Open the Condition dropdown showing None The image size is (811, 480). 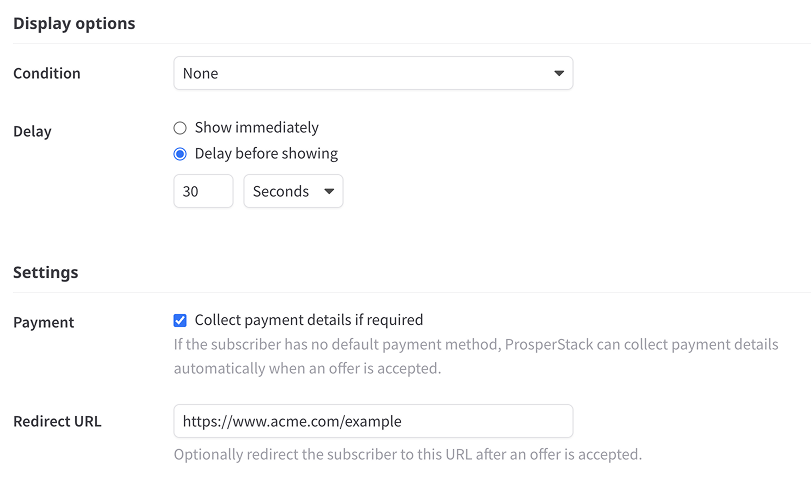pyautogui.click(x=373, y=73)
